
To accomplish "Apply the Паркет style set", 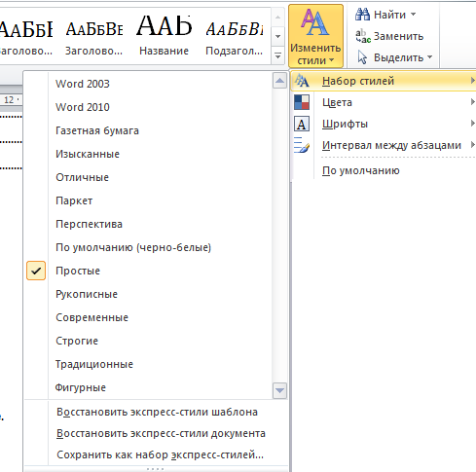I will [x=74, y=200].
